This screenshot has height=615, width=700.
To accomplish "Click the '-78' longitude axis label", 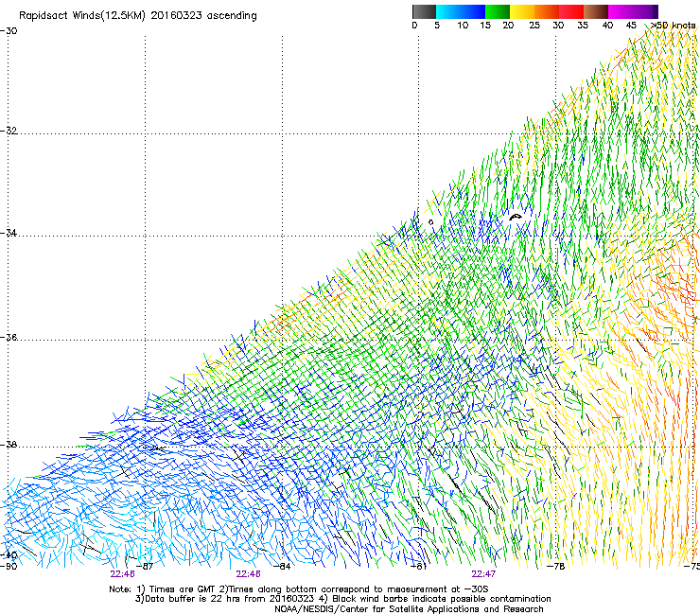I will click(556, 567).
